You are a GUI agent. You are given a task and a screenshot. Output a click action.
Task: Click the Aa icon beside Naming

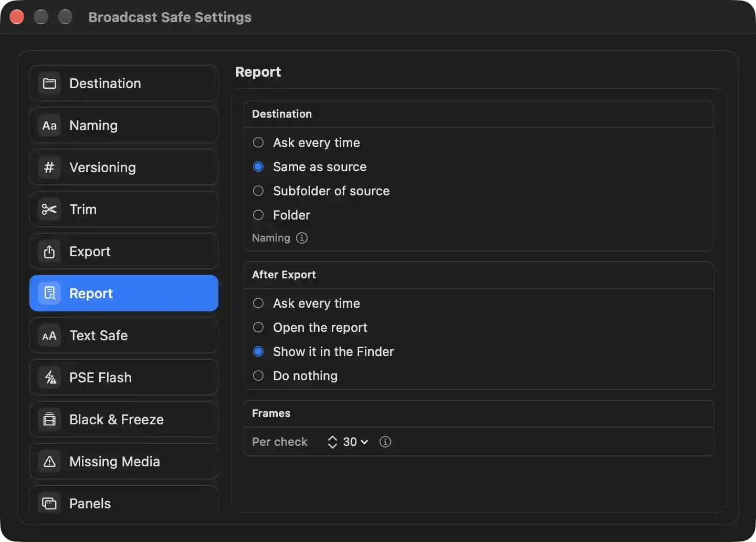coord(49,126)
